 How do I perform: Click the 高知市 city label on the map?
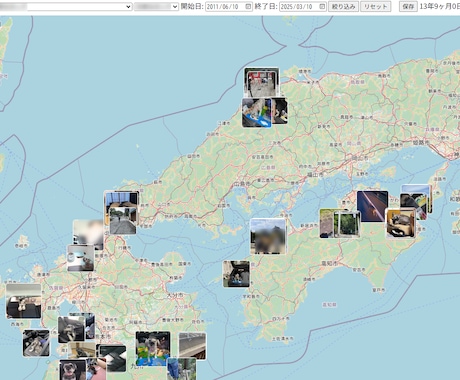coord(330,263)
